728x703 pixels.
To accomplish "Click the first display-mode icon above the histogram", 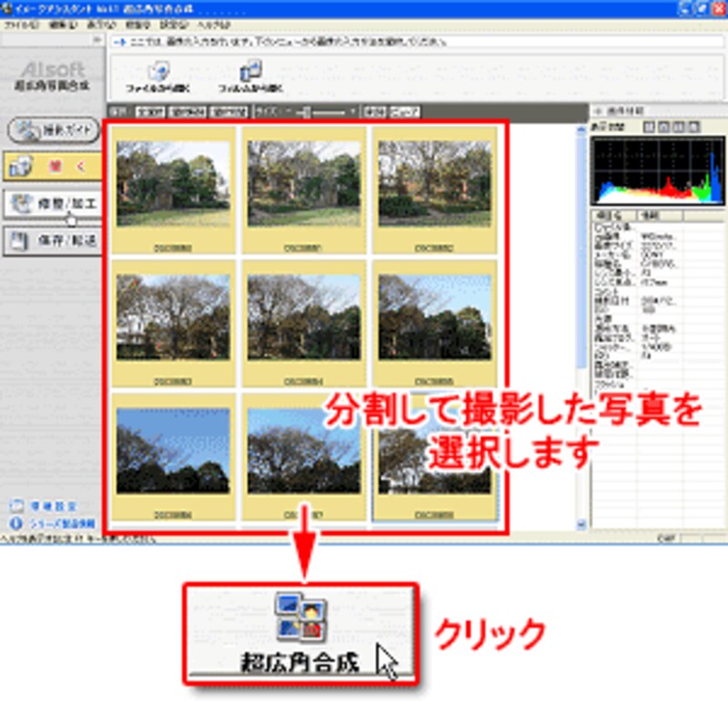I will point(648,127).
